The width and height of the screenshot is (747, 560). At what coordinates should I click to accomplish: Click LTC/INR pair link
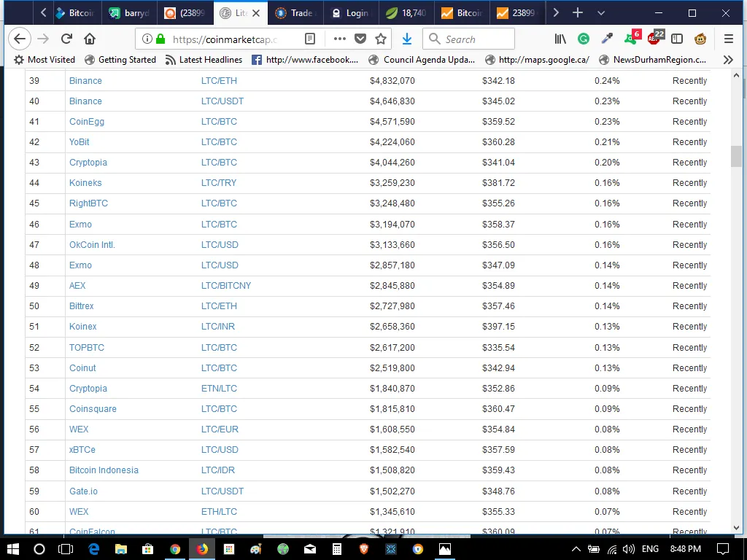[x=217, y=327]
